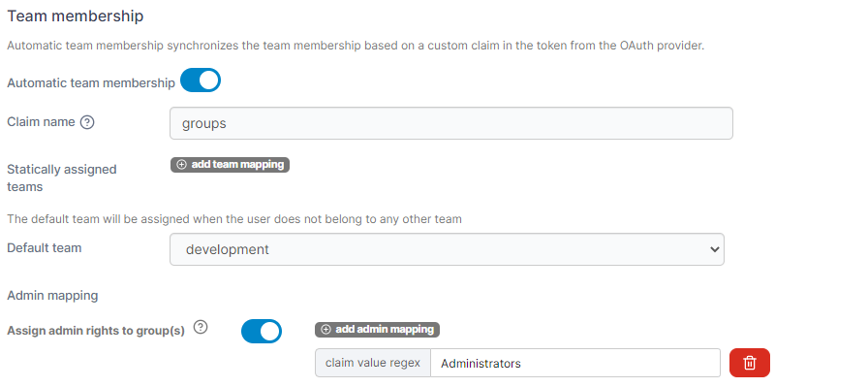868x387 pixels.
Task: Delete the Administrators mapping with trash icon
Action: (750, 363)
